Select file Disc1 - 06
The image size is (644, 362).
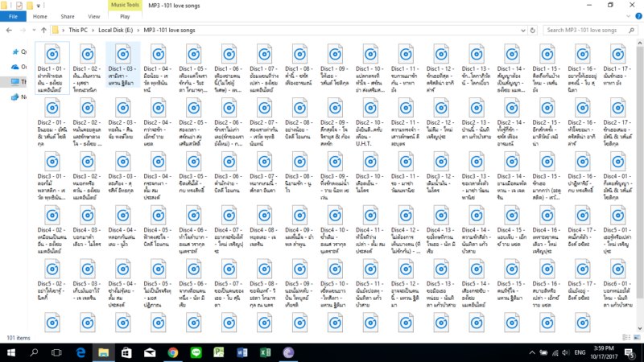[x=229, y=68]
